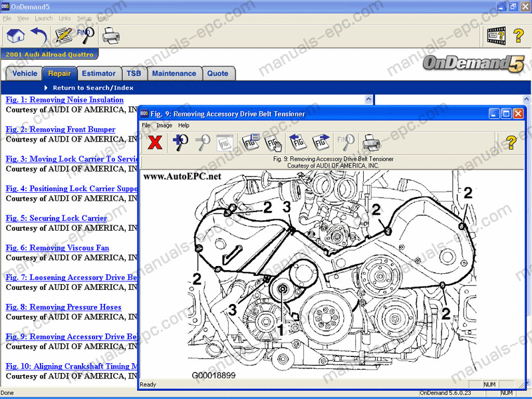Open the FIG window list icon
The image size is (532, 399).
point(251,142)
